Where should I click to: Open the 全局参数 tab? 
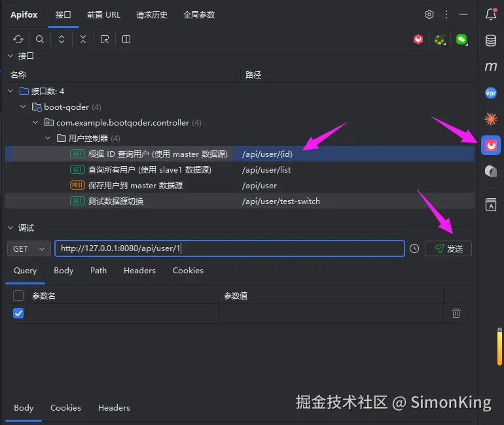point(199,15)
